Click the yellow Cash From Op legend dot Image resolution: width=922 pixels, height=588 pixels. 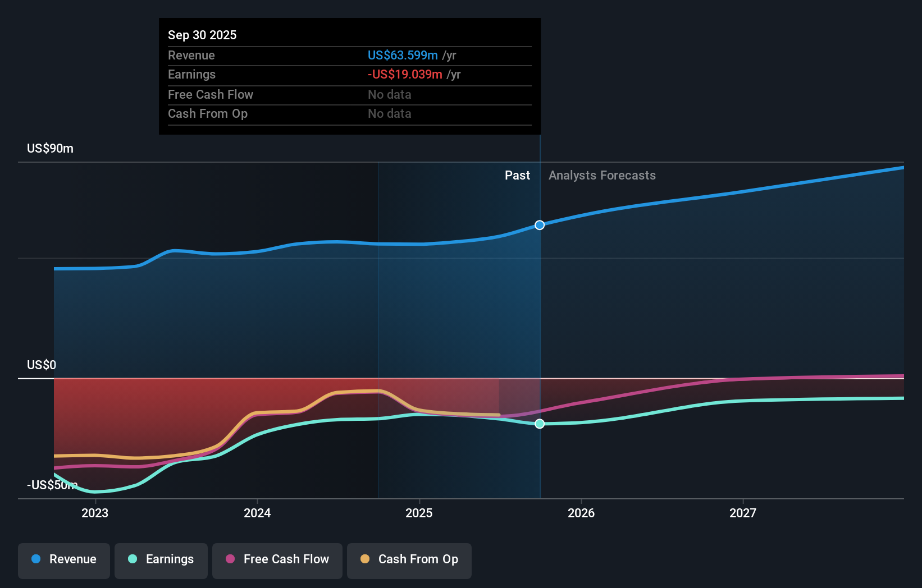pyautogui.click(x=365, y=559)
